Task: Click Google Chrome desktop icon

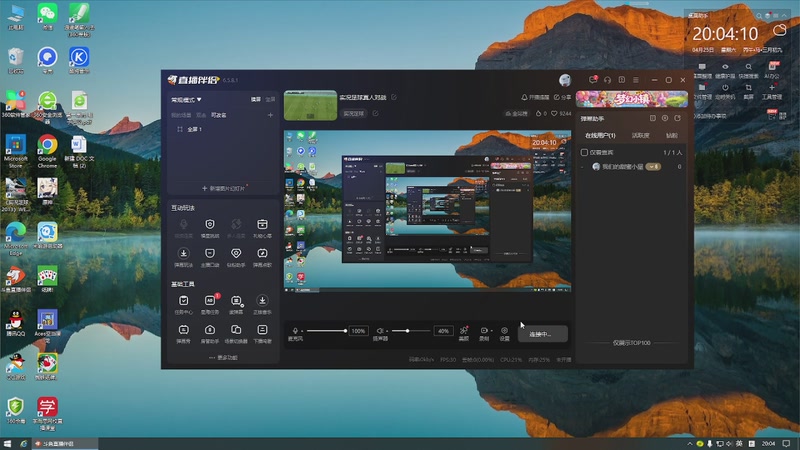Action: (x=47, y=151)
